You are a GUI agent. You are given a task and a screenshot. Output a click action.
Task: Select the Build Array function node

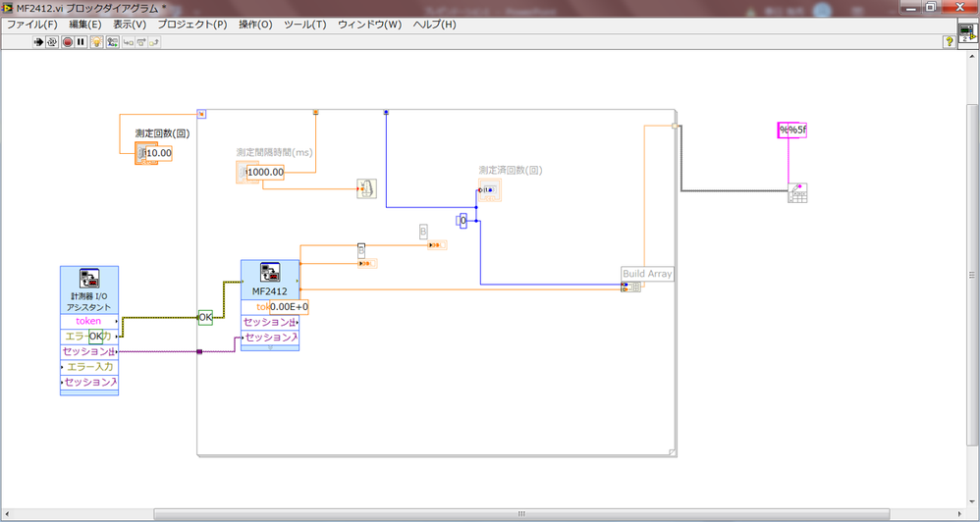point(630,287)
